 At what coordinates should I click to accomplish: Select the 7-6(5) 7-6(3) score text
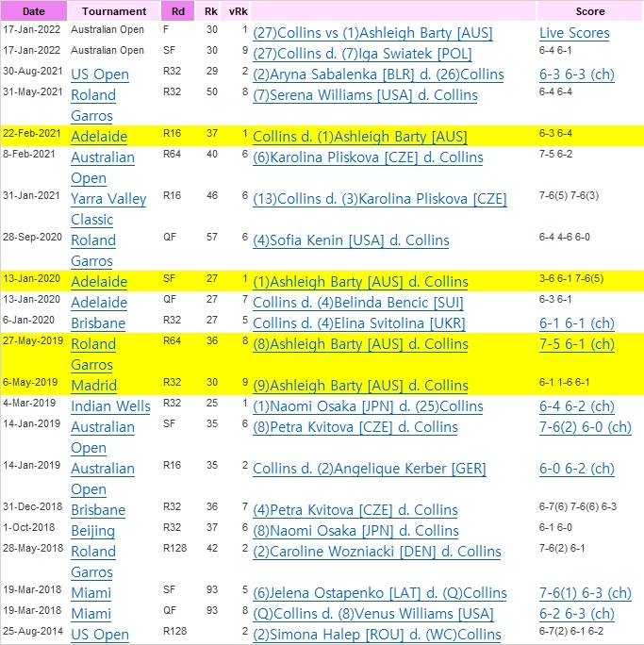pos(569,196)
